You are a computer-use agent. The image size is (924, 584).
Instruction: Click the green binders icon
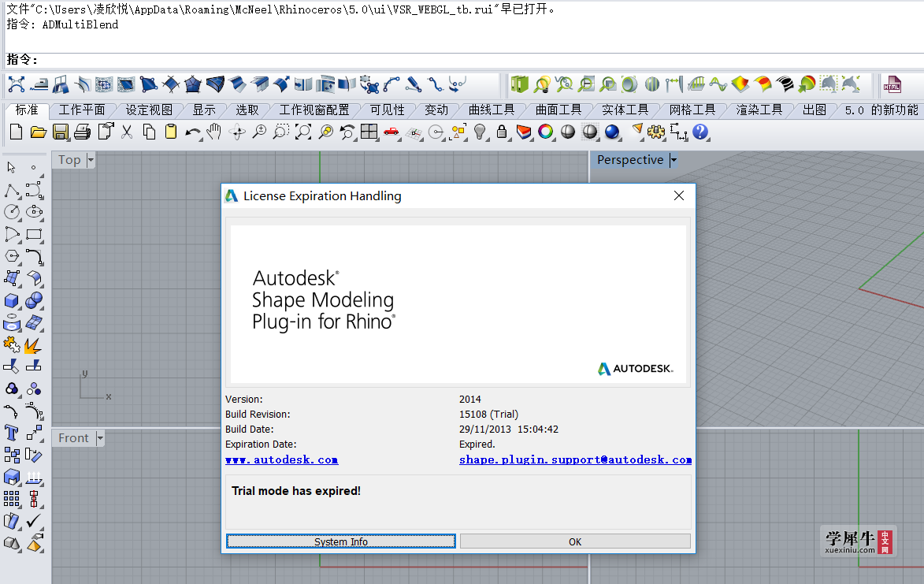point(519,85)
